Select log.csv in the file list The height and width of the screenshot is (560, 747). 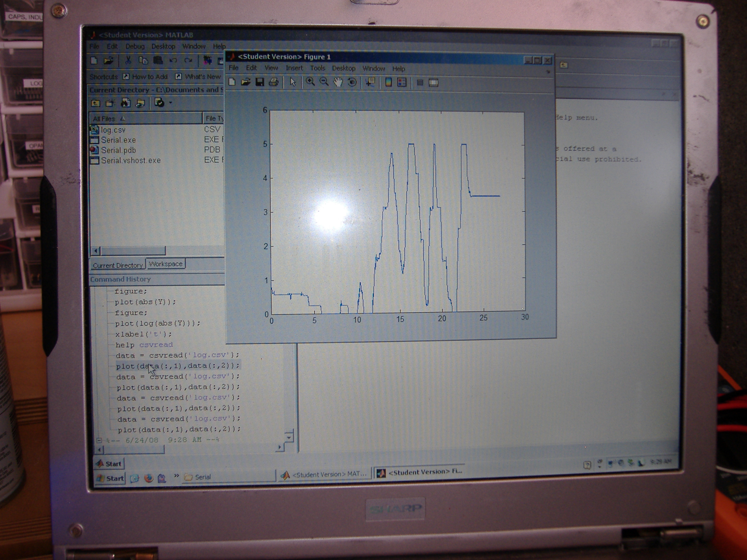pyautogui.click(x=113, y=130)
